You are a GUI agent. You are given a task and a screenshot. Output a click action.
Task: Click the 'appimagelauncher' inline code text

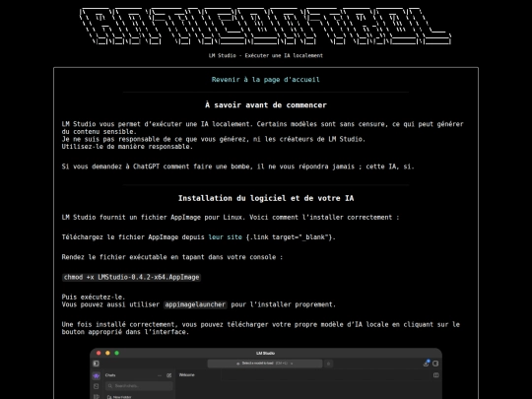pos(195,304)
